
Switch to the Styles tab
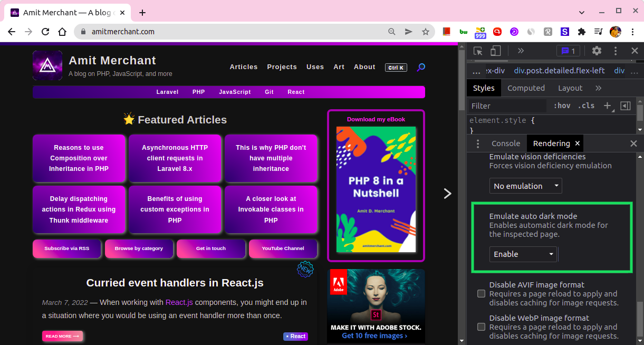(x=484, y=88)
